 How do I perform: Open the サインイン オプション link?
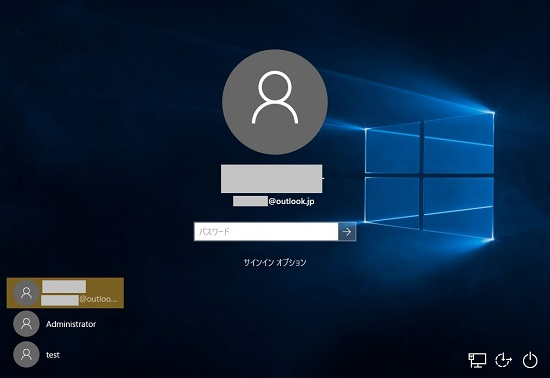[275, 262]
